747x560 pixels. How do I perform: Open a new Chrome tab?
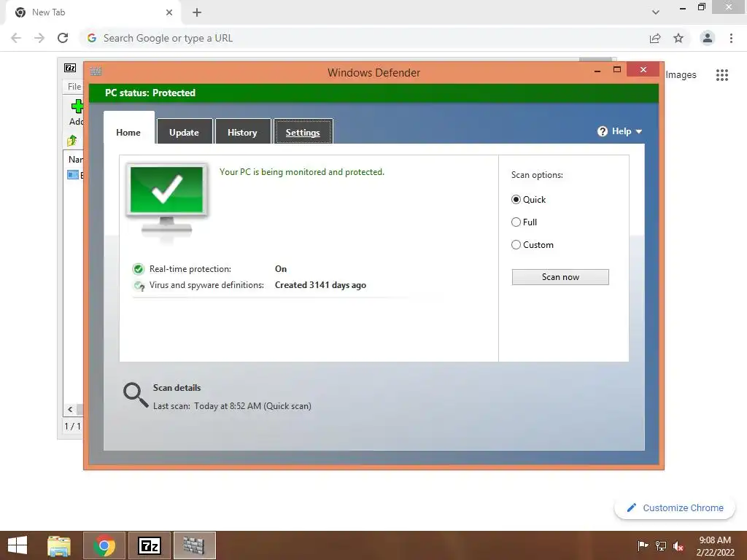[197, 12]
